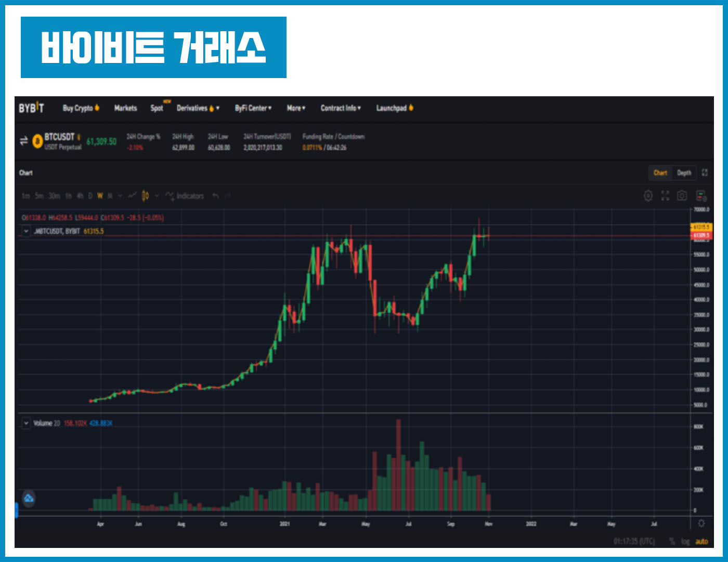Collapse the Volume indicator legend arrow
Image resolution: width=728 pixels, height=562 pixels.
pyautogui.click(x=26, y=423)
